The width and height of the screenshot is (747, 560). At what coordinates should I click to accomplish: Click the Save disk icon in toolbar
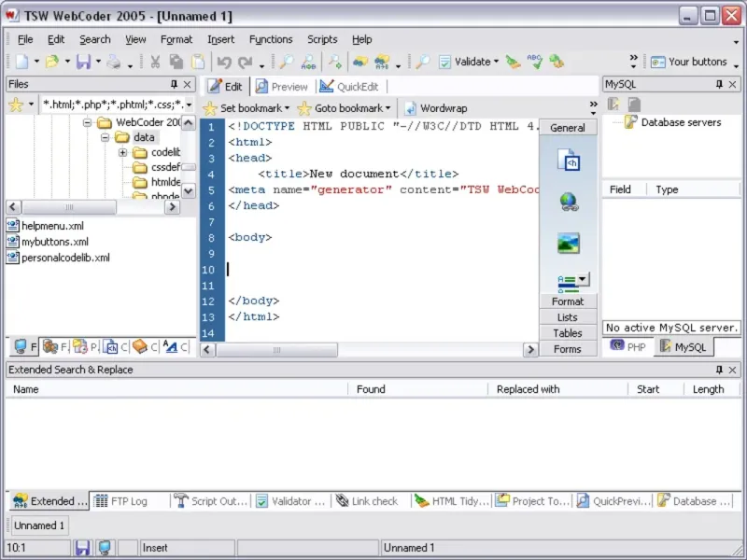click(x=83, y=62)
